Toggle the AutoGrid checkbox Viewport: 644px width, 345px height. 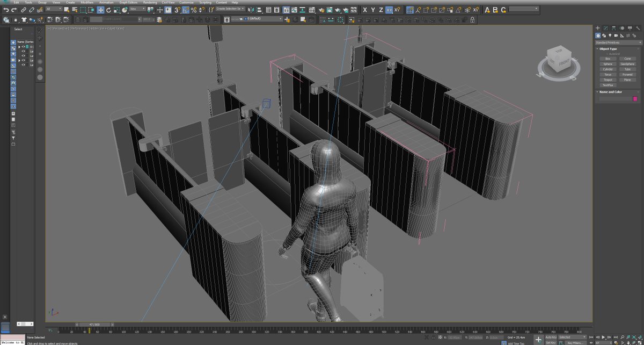click(x=608, y=54)
